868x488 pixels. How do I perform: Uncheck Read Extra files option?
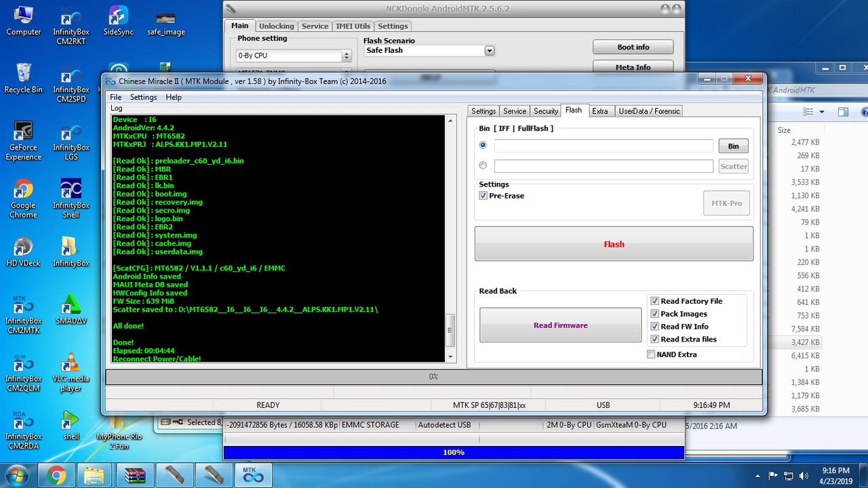pos(654,340)
